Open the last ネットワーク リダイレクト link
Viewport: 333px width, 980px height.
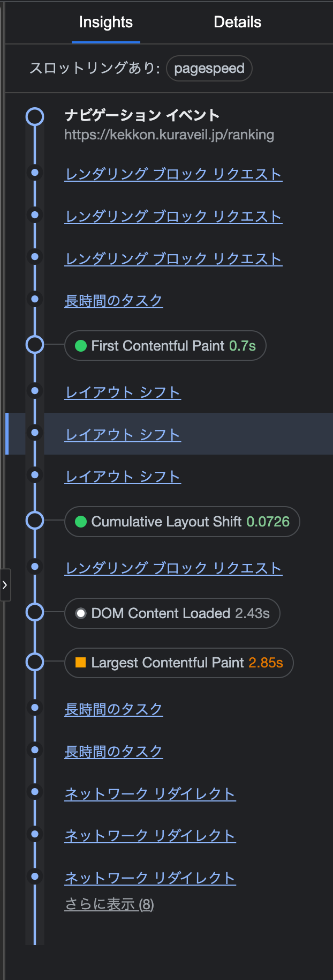tap(150, 878)
